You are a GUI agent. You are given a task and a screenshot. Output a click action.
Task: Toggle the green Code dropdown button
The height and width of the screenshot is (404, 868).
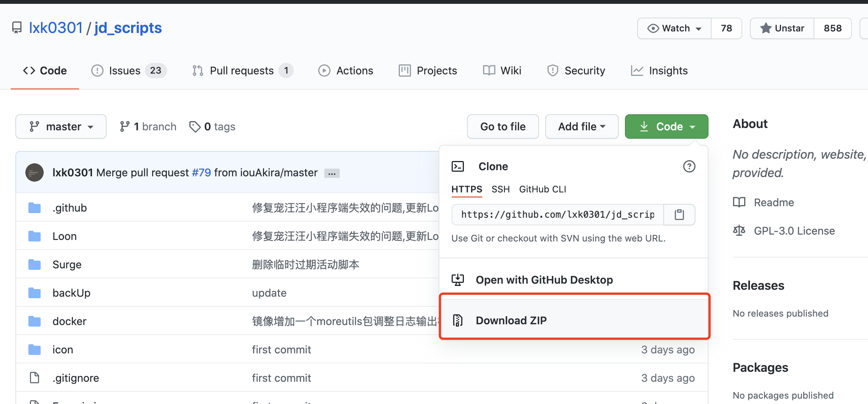667,126
